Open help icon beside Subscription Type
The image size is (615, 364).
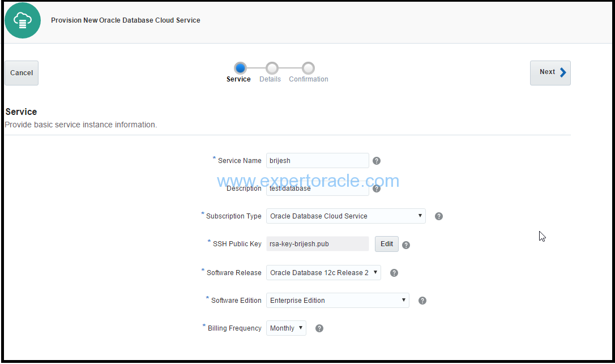pyautogui.click(x=439, y=216)
